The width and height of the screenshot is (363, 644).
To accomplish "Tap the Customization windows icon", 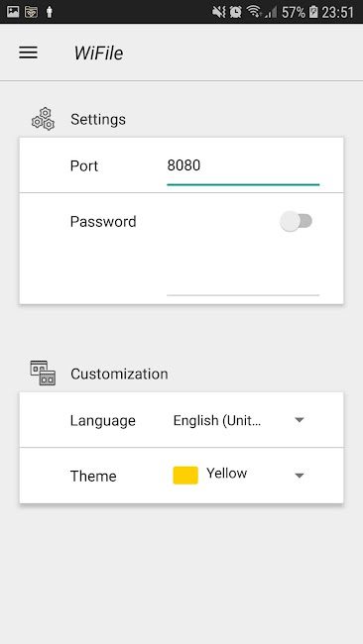I will [x=43, y=373].
